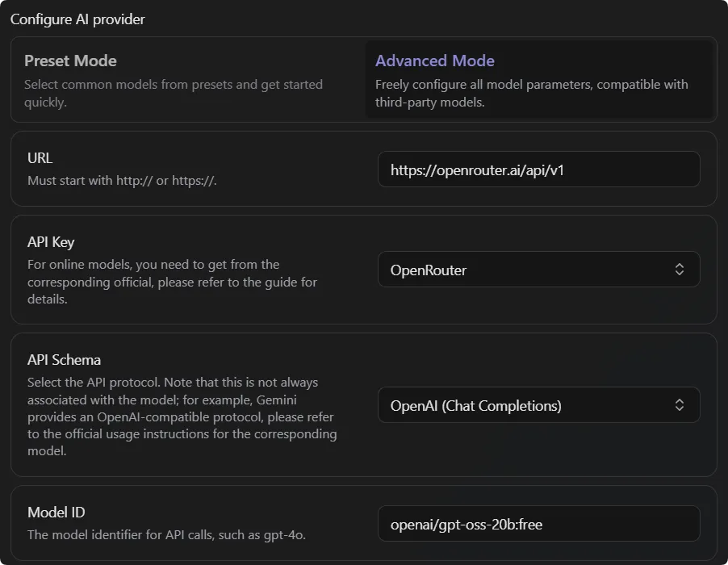Click the "model identifier for API calls" hint

(166, 534)
